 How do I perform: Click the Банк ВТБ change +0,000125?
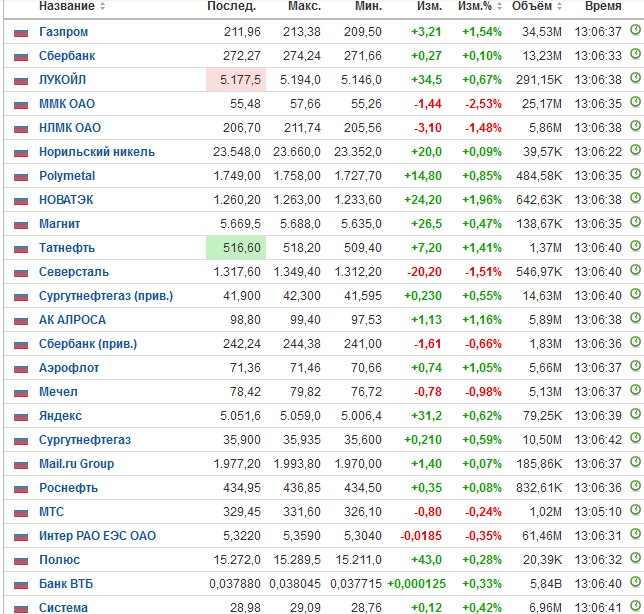(416, 584)
